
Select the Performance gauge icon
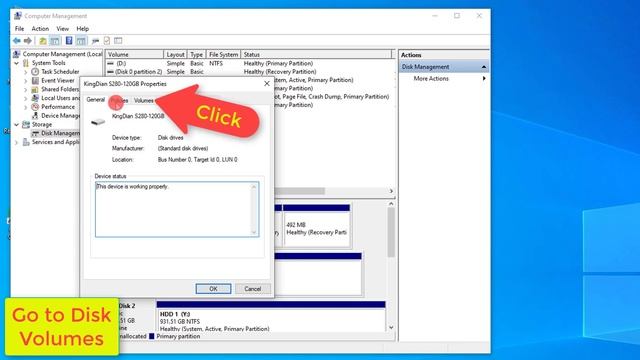(35, 107)
